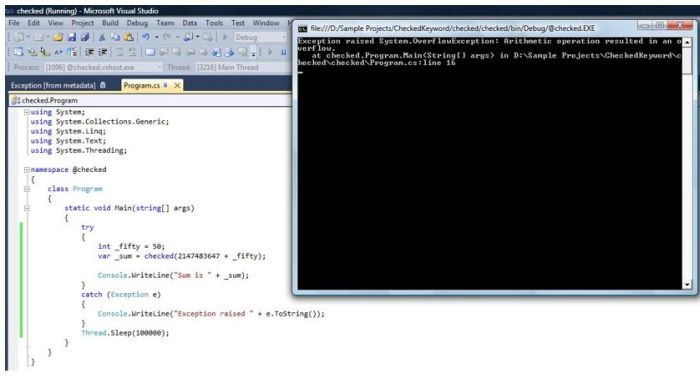700x384 pixels.
Task: Click 'Thread.Sleep(100000);' code line
Action: coord(125,333)
